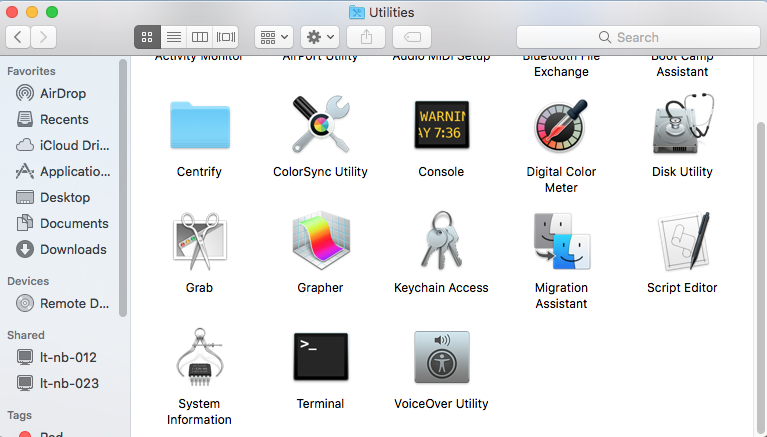Click the Devices section header
767x437 pixels.
tap(28, 281)
